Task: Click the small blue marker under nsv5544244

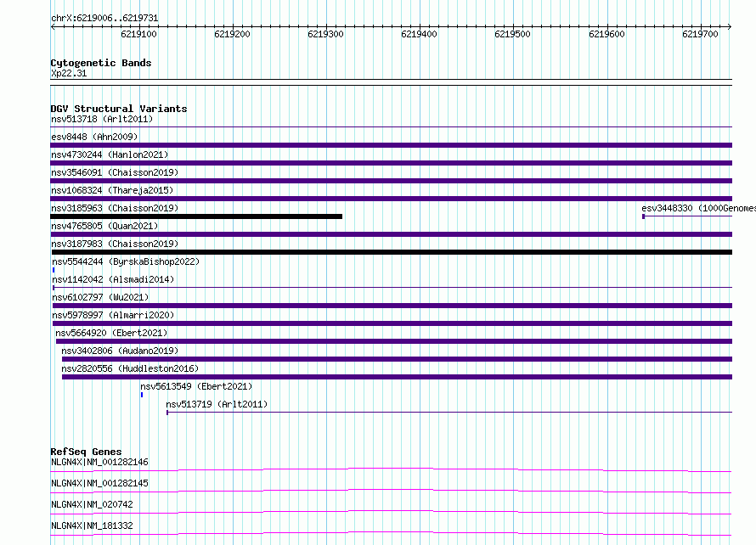Action: click(54, 270)
